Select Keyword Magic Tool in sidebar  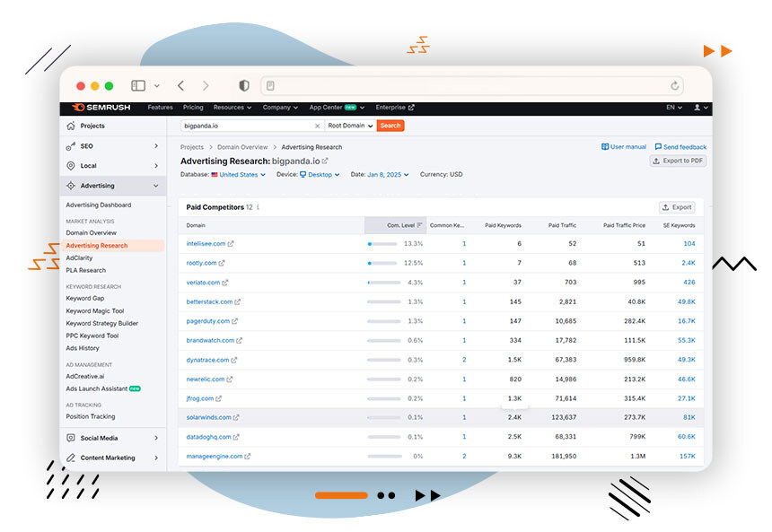point(95,311)
